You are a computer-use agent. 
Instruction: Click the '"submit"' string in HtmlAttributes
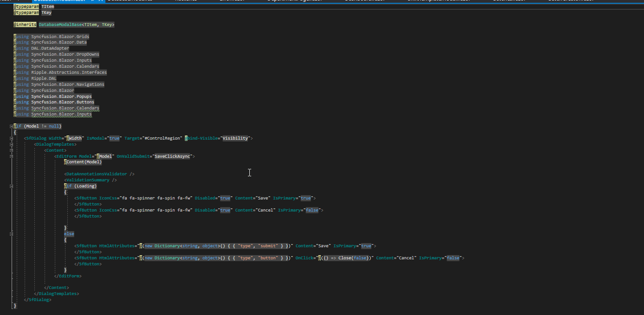267,246
